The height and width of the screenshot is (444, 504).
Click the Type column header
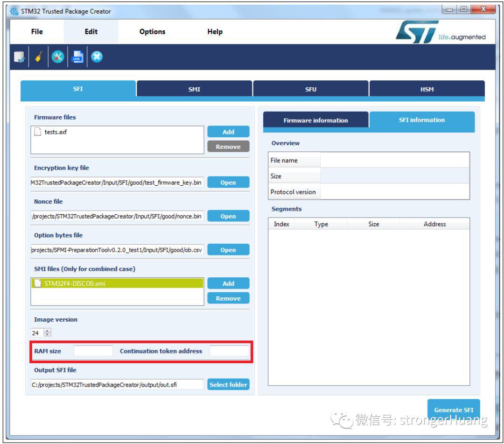[321, 224]
